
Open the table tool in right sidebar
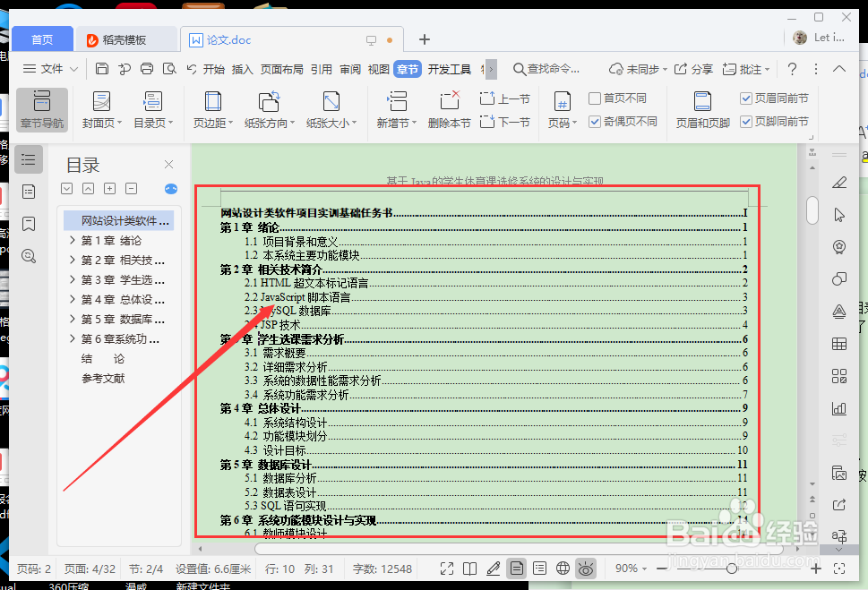[x=839, y=343]
